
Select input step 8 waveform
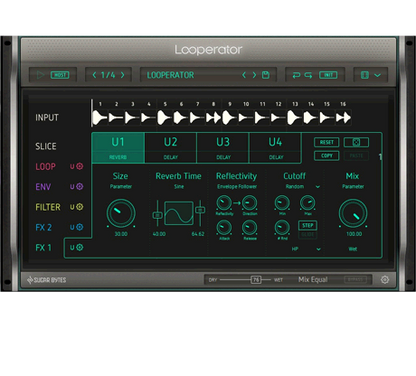[x=213, y=117]
